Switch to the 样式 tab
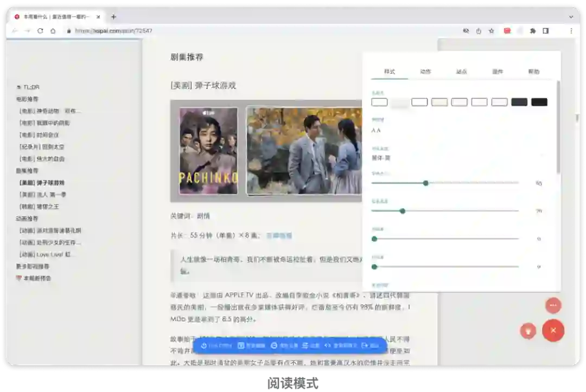 coord(390,72)
